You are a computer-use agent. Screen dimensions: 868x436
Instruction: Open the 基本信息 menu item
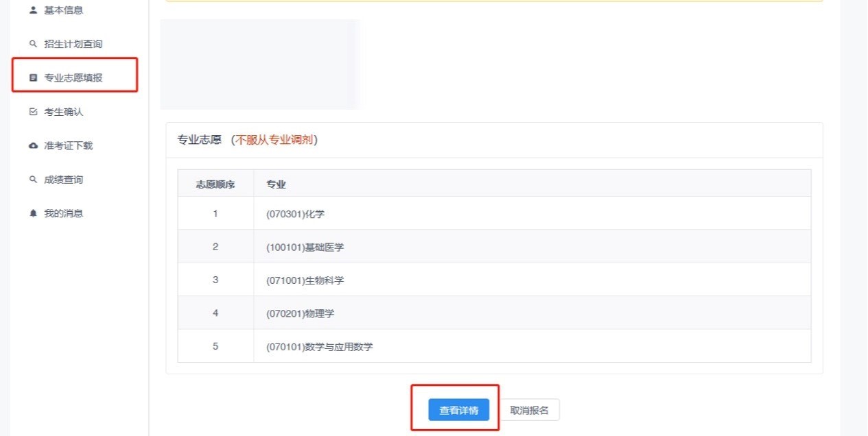pos(63,10)
